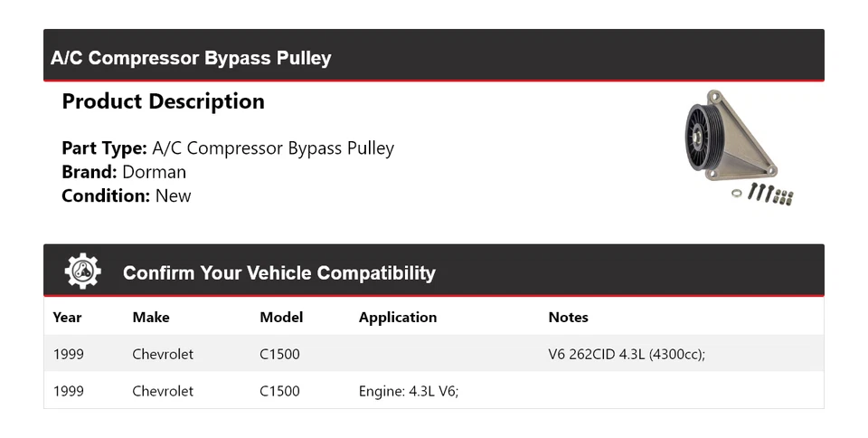
Task: Click the gear icon beside vehicle compatibility
Action: [82, 271]
